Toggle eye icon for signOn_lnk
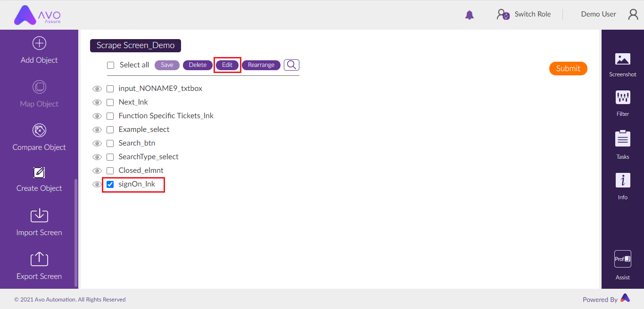 point(97,184)
